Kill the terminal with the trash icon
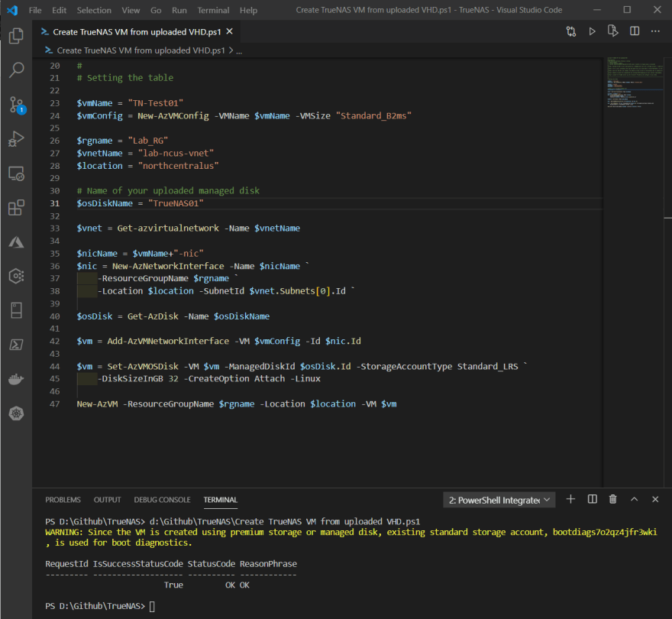The image size is (672, 619). pyautogui.click(x=613, y=499)
